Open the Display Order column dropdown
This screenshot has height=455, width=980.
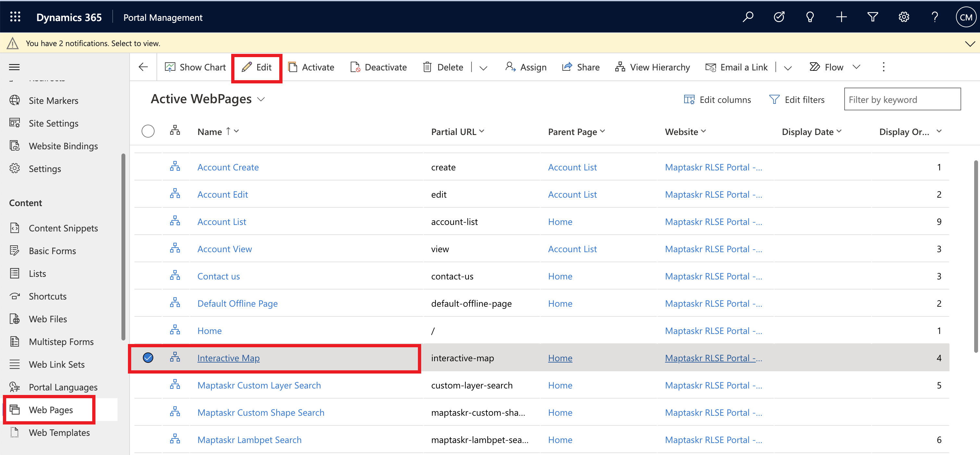[x=939, y=131]
